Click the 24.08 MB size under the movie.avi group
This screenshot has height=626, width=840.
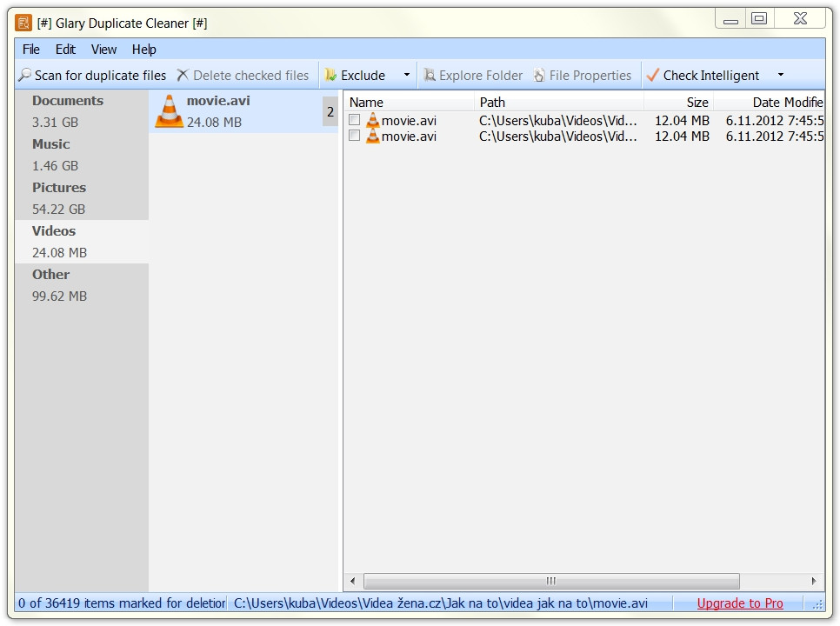pyautogui.click(x=214, y=122)
